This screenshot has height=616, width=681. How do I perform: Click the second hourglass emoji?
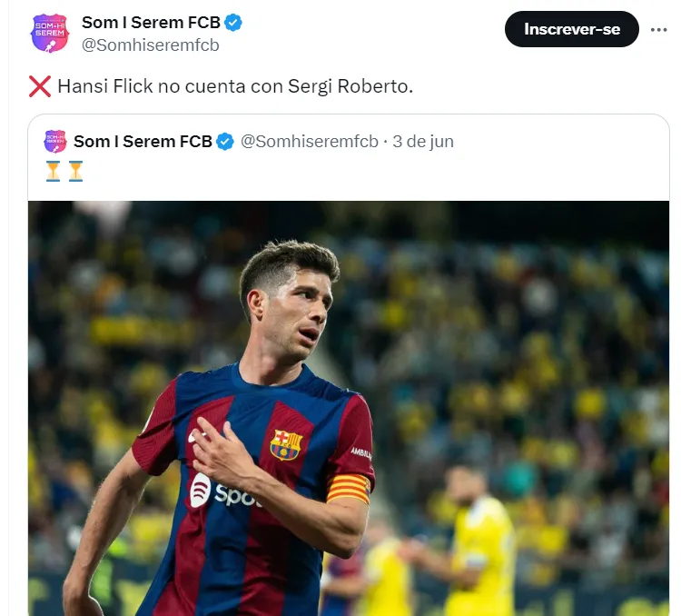click(x=74, y=170)
